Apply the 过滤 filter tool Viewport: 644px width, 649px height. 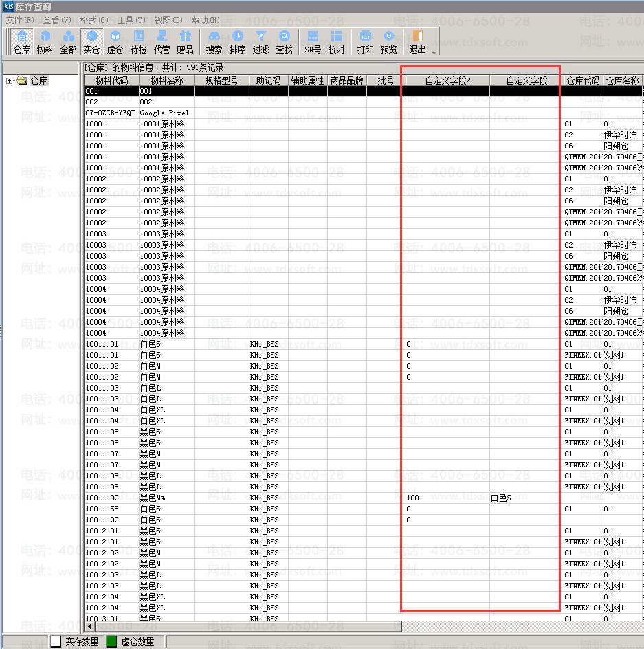260,41
